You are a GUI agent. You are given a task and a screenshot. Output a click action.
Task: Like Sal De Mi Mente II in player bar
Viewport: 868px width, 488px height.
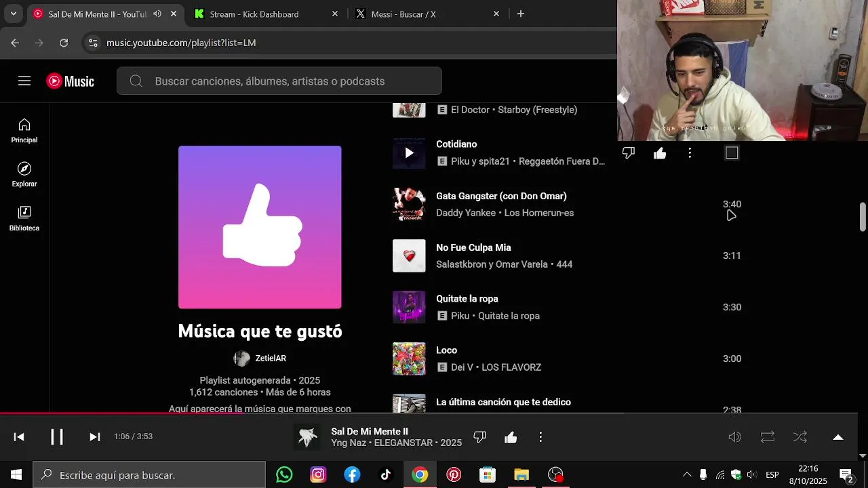511,437
